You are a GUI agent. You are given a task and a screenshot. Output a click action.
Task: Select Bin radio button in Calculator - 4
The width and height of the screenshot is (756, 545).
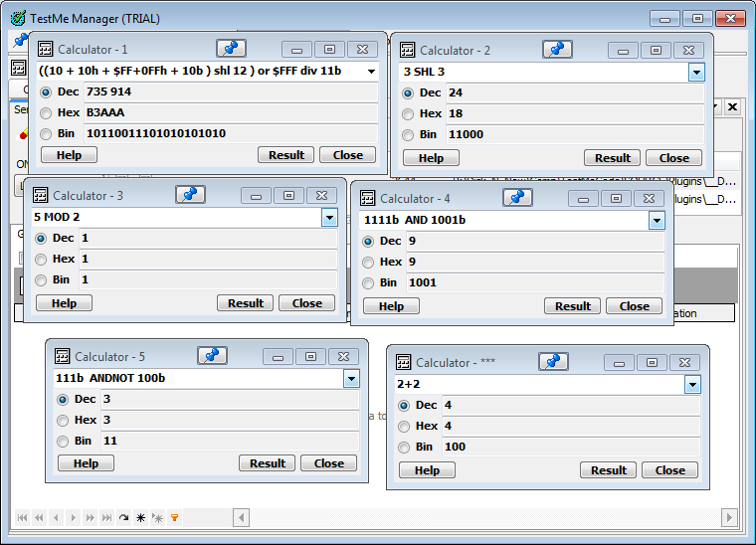coord(369,283)
